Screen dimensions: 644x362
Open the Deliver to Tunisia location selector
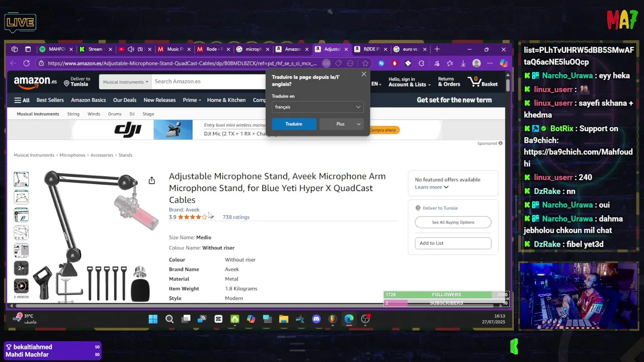tap(77, 81)
